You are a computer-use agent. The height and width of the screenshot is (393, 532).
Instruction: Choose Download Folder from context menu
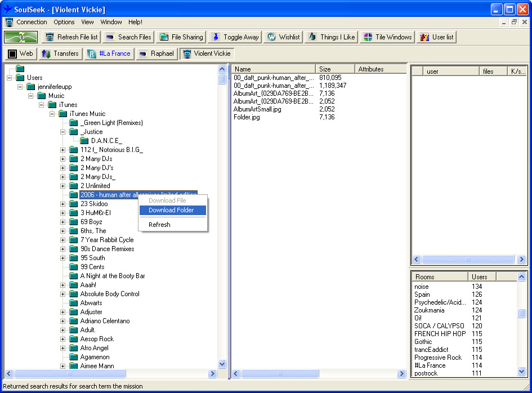173,210
